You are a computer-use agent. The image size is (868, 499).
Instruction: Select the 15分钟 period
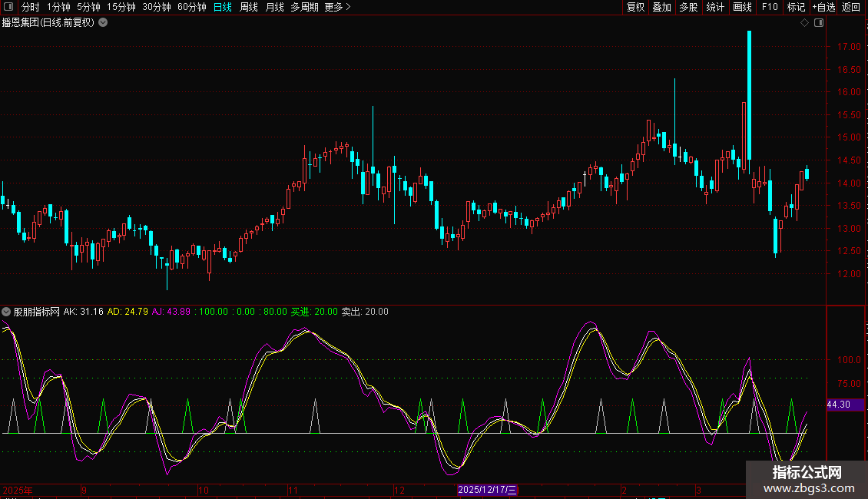[x=121, y=7]
